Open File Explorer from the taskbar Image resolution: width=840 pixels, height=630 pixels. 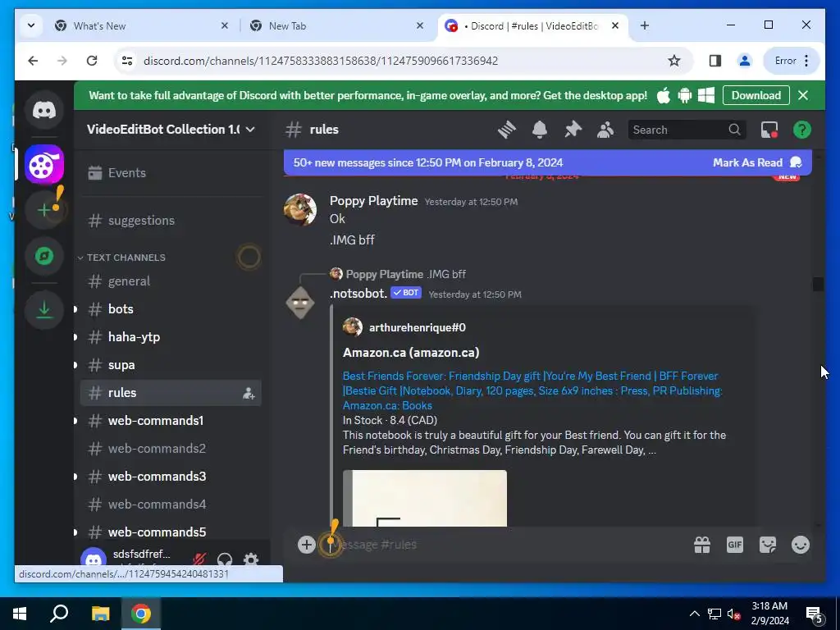(x=100, y=614)
